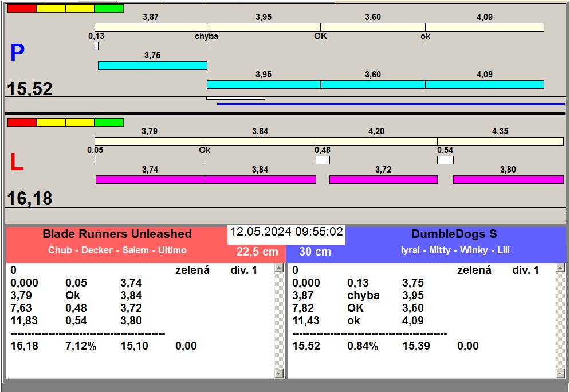Click the large 15,52 total time
Viewport: 570px width, 392px height.
tap(30, 89)
